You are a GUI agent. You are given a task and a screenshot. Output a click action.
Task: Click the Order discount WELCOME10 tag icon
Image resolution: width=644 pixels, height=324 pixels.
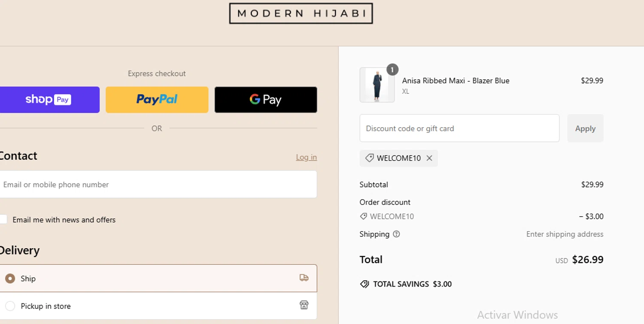[x=364, y=217]
